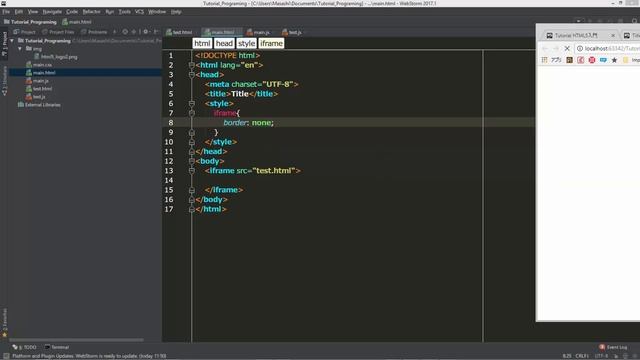Open the VCS menu

click(x=139, y=12)
